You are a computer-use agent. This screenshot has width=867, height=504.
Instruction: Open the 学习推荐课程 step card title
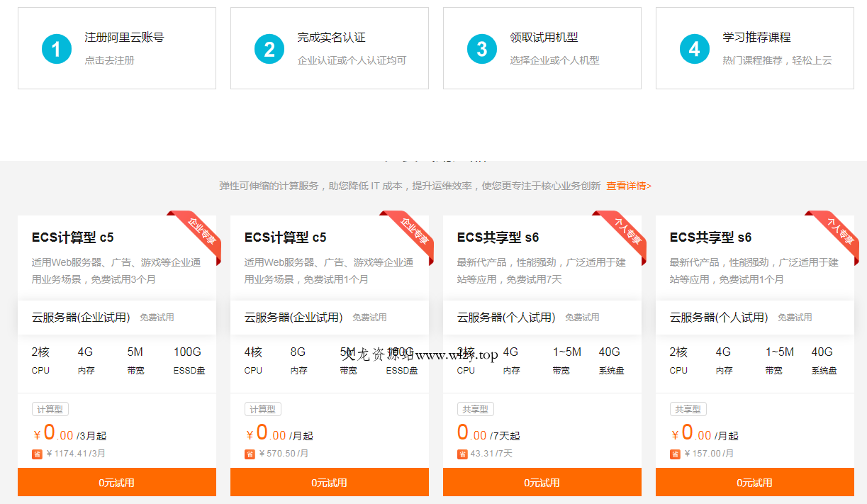756,38
